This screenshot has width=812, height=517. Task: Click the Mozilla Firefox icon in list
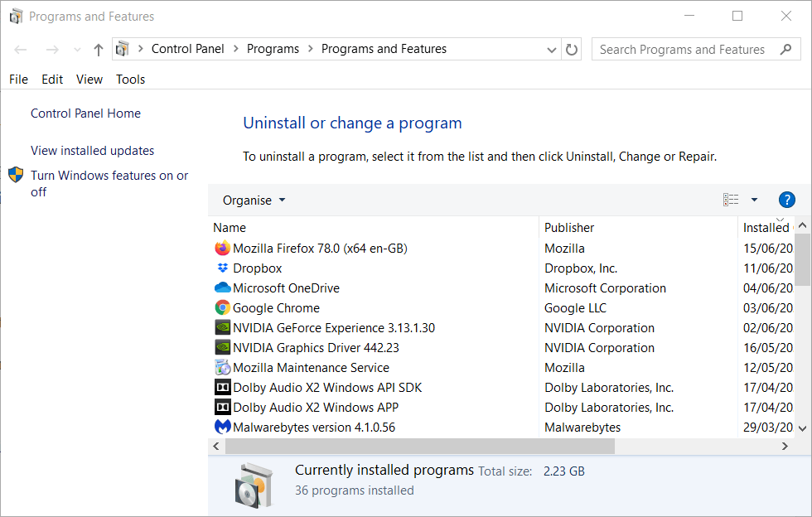click(x=222, y=248)
